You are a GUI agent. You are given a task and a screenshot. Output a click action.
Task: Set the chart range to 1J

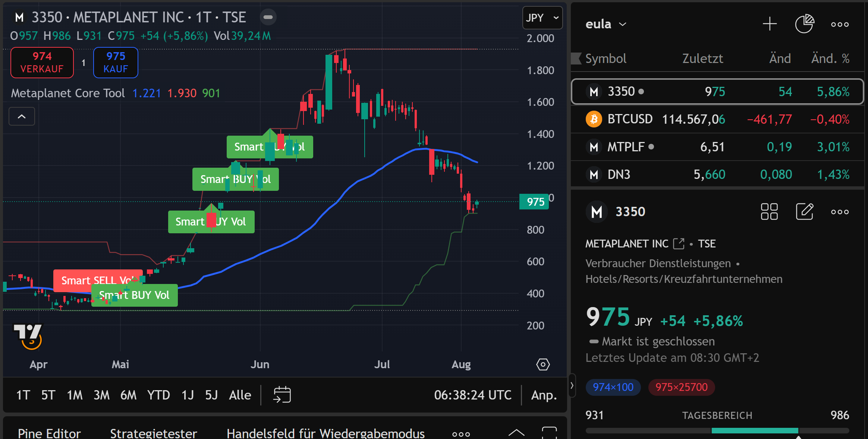click(188, 395)
